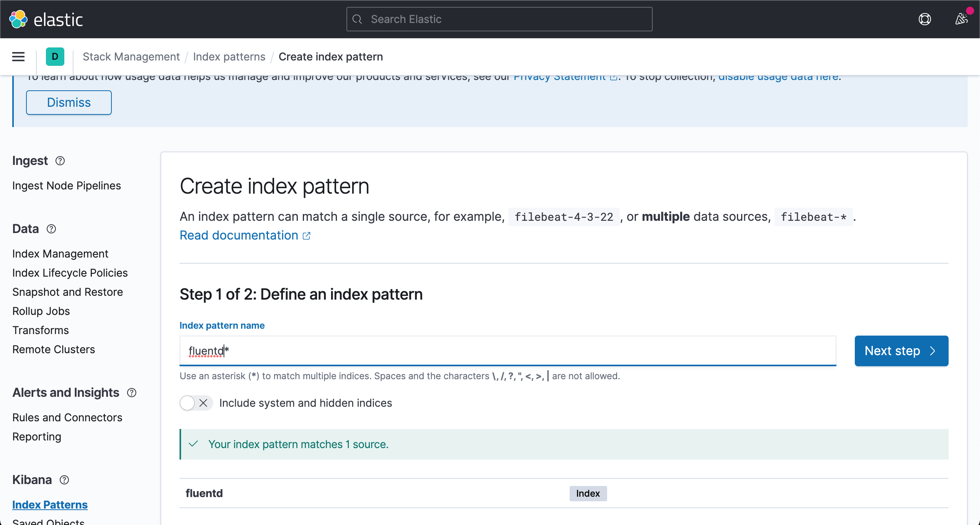Focus the Search Elastic box

tap(499, 19)
